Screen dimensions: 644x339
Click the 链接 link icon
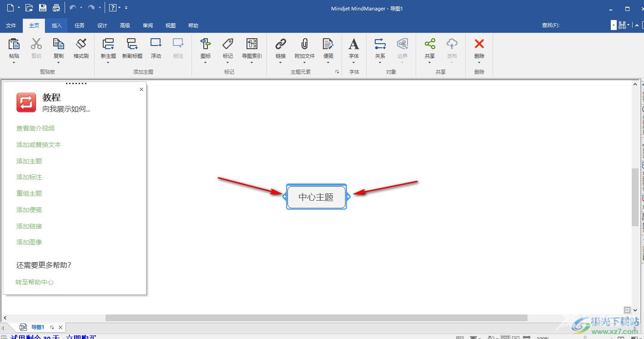click(x=281, y=44)
